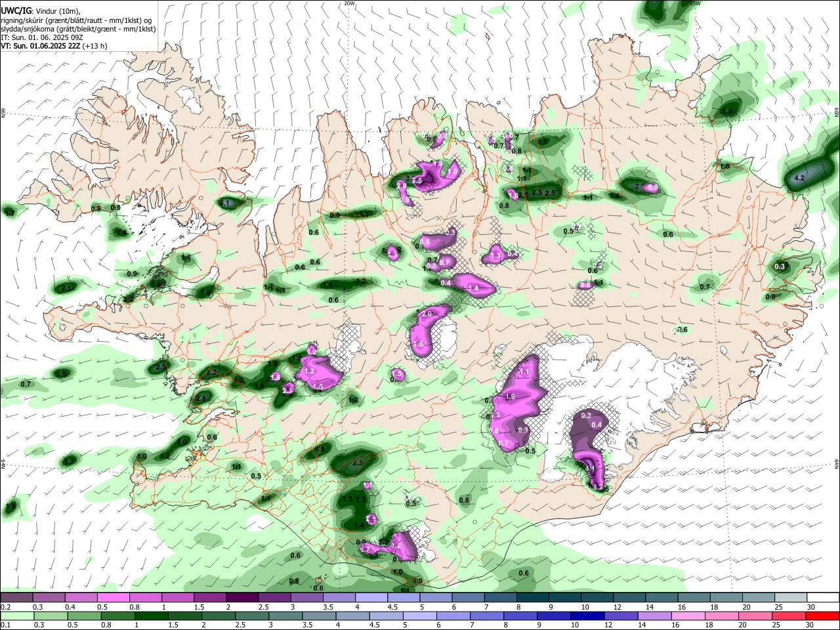Select the rain legend swatch starting at 14
Viewport: 840px width, 630px height.
655,616
